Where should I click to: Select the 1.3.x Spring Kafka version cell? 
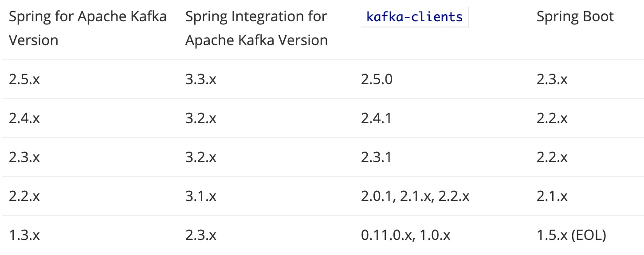click(x=24, y=236)
